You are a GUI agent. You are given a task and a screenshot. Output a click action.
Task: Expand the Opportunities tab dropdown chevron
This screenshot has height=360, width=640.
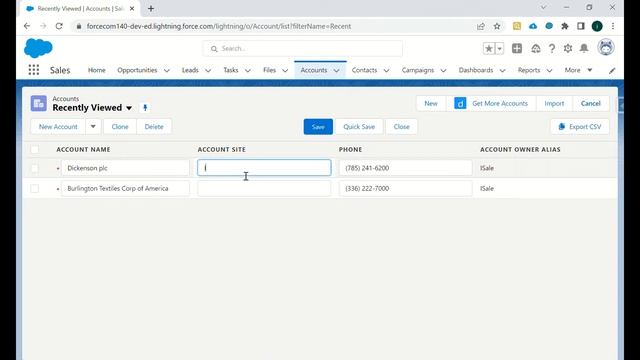pos(167,71)
